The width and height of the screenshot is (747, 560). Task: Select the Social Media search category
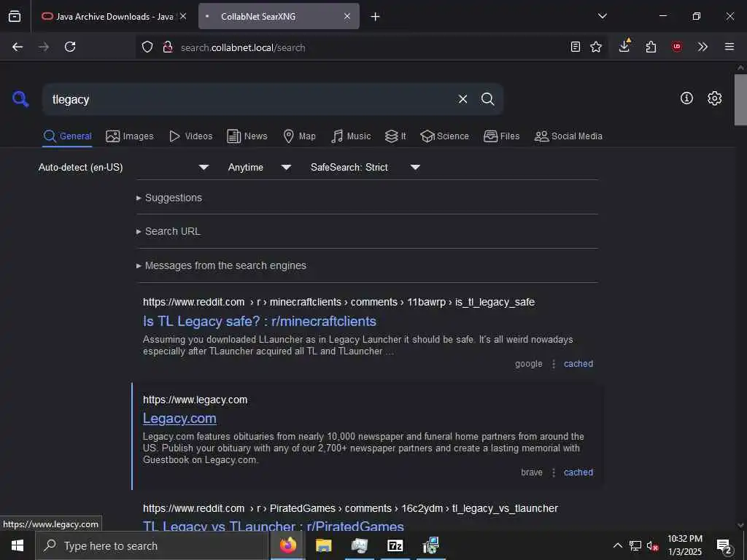pyautogui.click(x=568, y=136)
